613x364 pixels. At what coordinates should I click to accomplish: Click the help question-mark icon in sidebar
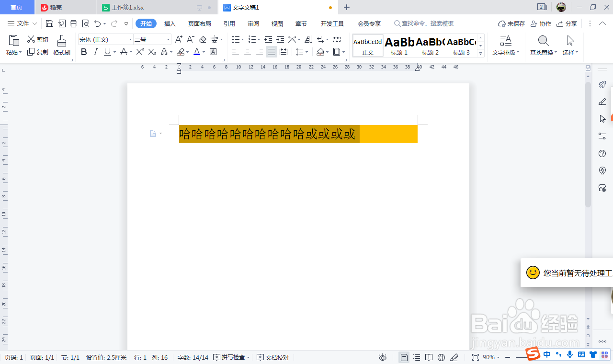[603, 154]
